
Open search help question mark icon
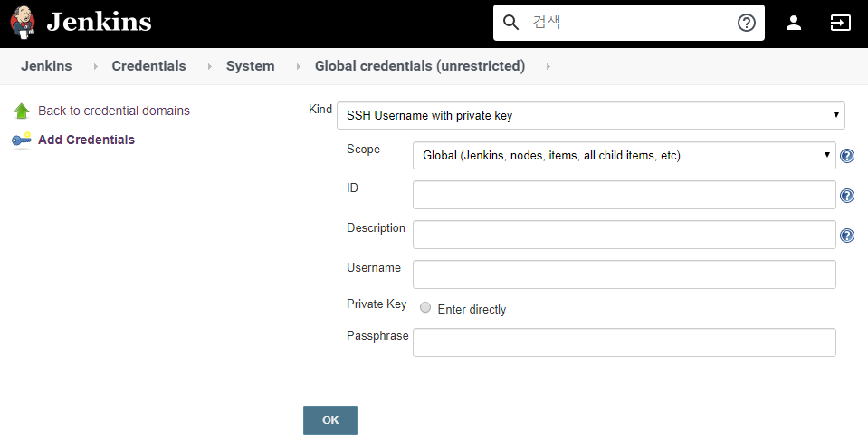coord(746,23)
